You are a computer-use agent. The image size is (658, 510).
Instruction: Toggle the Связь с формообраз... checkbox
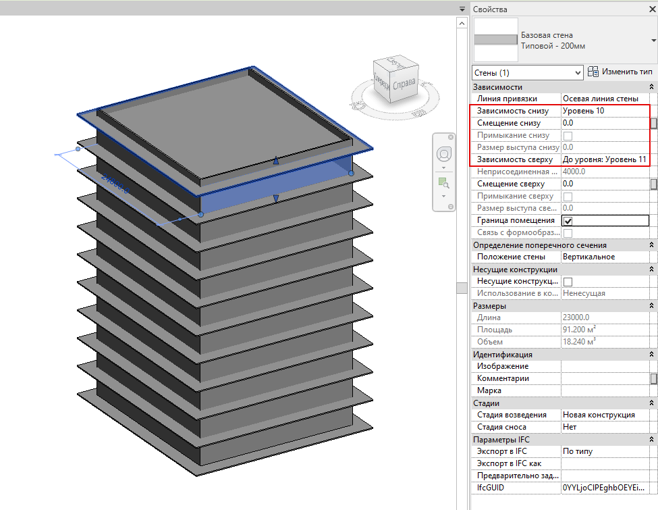point(568,233)
